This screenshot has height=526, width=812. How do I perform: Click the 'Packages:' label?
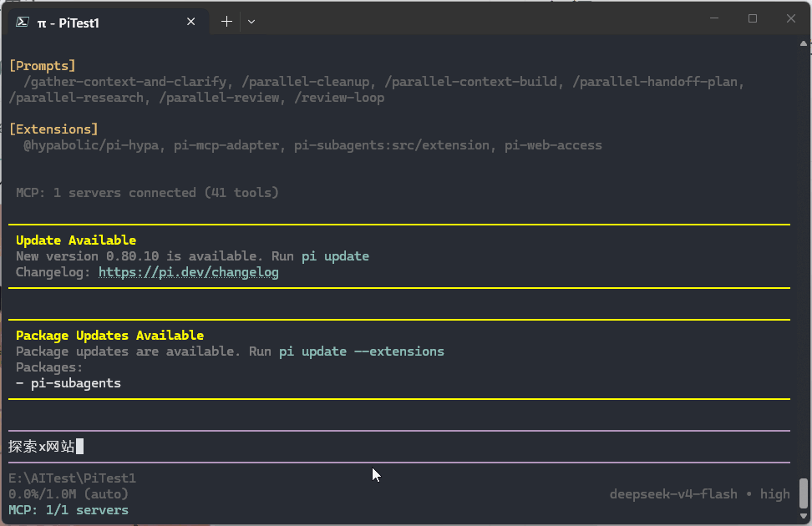click(x=49, y=367)
